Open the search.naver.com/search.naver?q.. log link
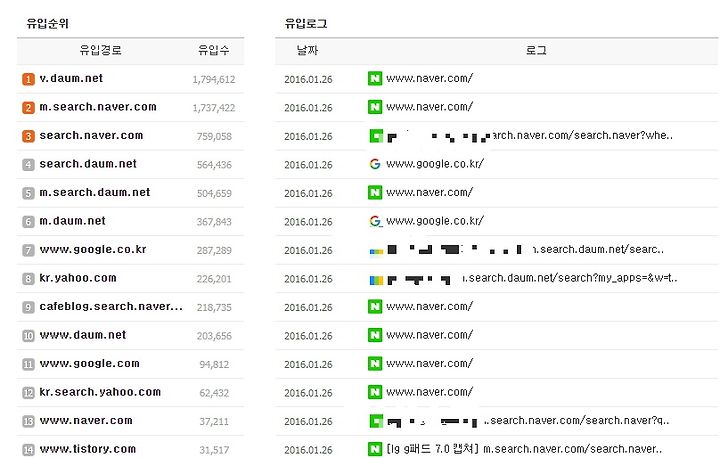Viewport: 720px width, 458px height. point(577,420)
